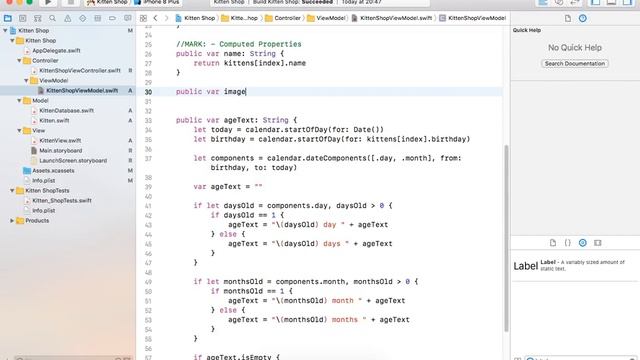640x360 pixels.
Task: Collapse the Controller folder
Action: click(x=19, y=60)
